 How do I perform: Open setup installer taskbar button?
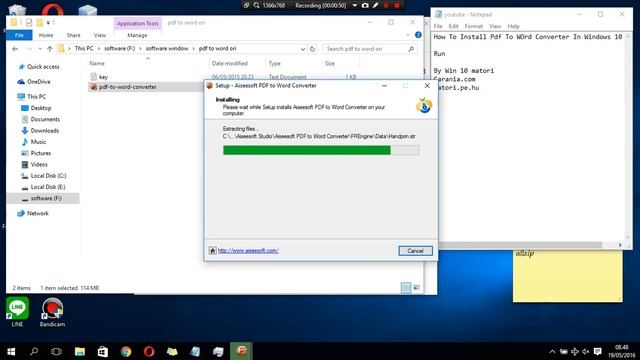tap(241, 351)
